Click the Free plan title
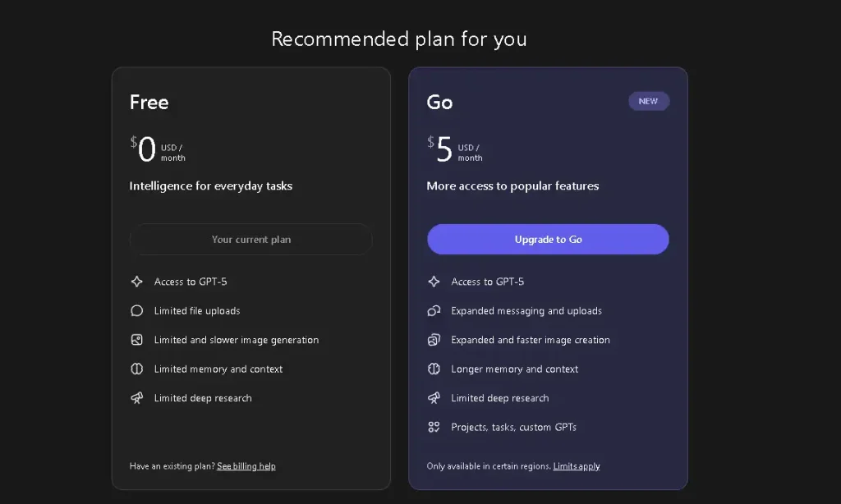Screen dimensions: 841x504 (149, 103)
